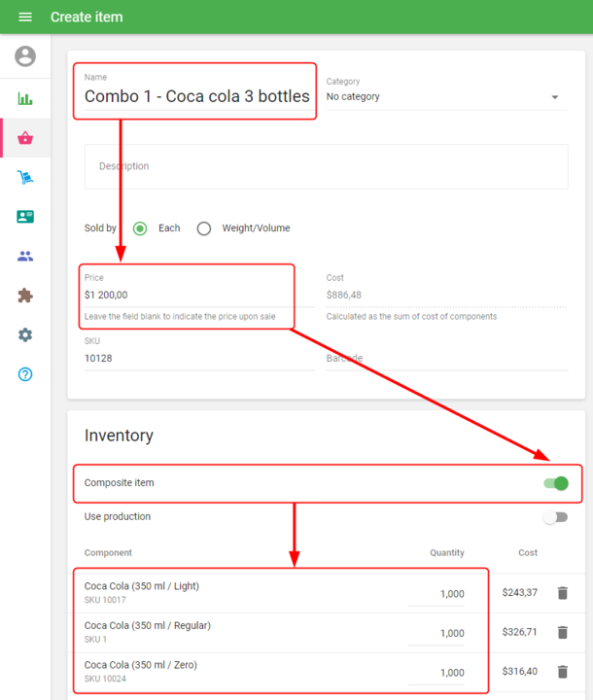Select Weight/Volume sold by option

coord(204,228)
